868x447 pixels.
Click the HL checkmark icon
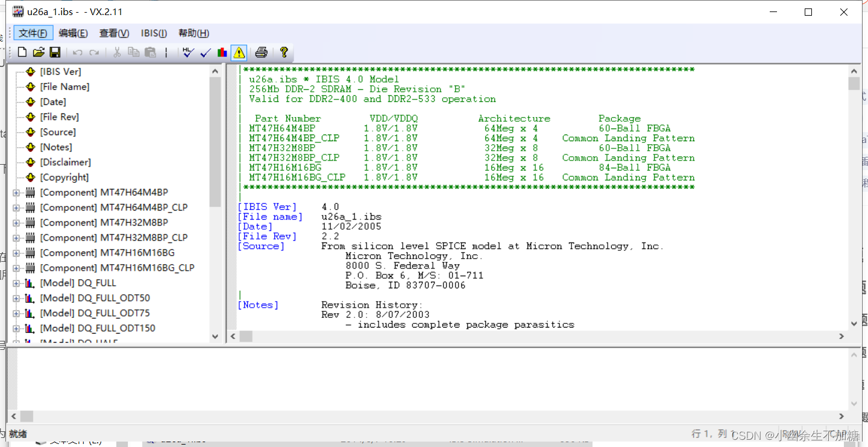(188, 52)
